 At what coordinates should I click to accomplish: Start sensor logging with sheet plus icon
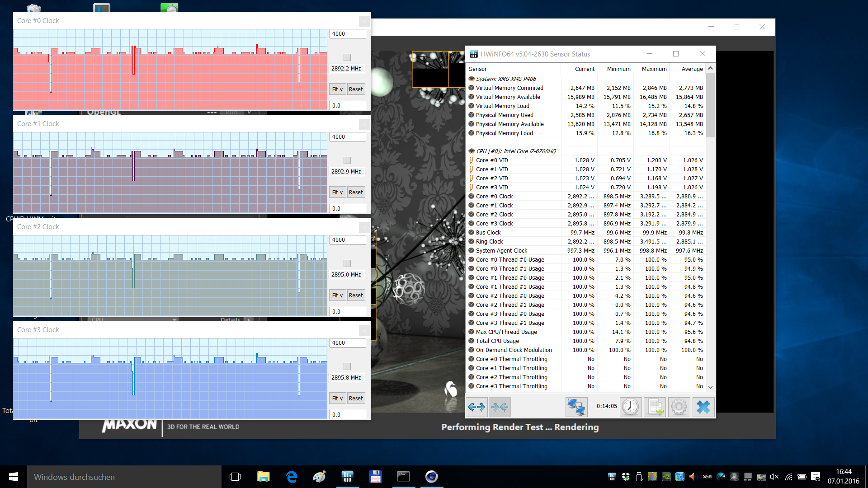655,407
